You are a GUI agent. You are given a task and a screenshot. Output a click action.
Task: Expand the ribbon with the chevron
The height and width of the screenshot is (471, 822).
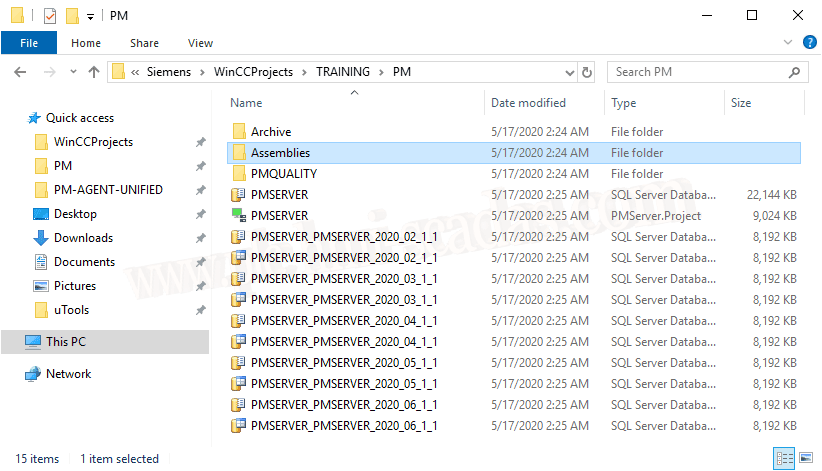(x=785, y=43)
